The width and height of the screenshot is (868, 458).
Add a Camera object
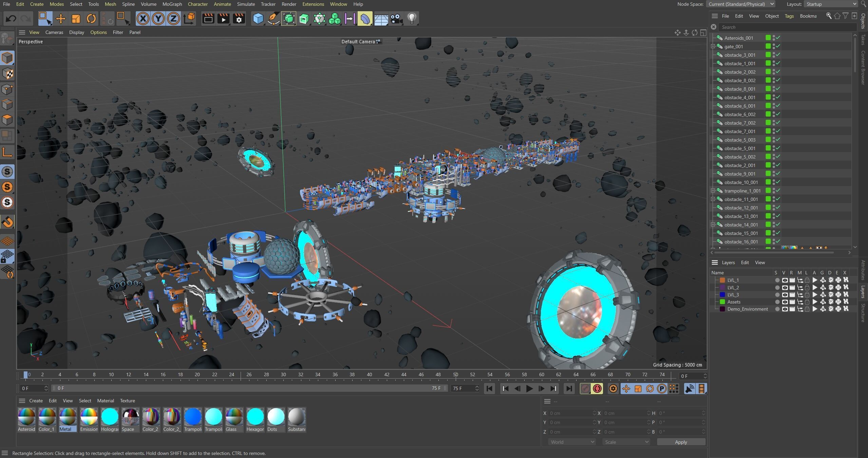(x=396, y=18)
